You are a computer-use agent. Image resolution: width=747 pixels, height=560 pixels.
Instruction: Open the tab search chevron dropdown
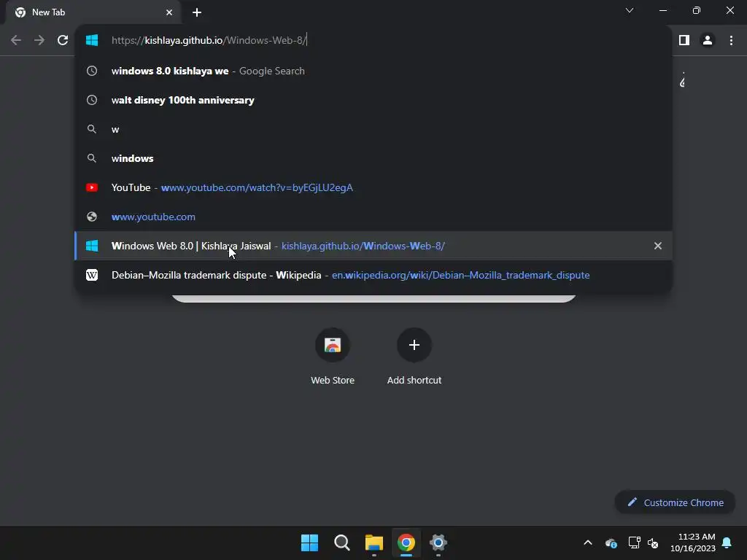tap(630, 10)
